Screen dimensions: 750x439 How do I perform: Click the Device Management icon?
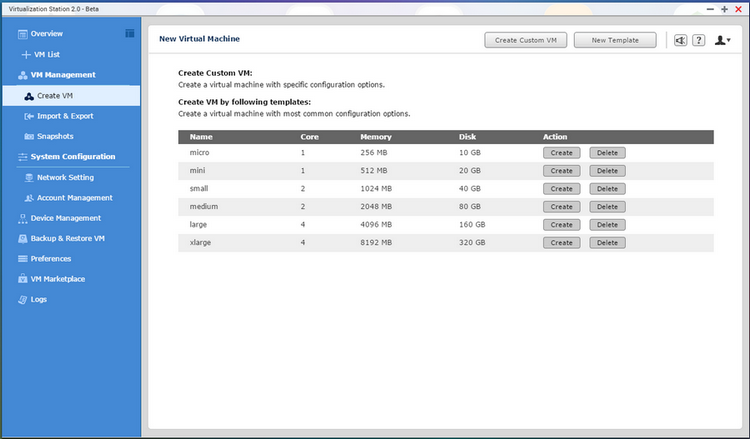point(22,218)
